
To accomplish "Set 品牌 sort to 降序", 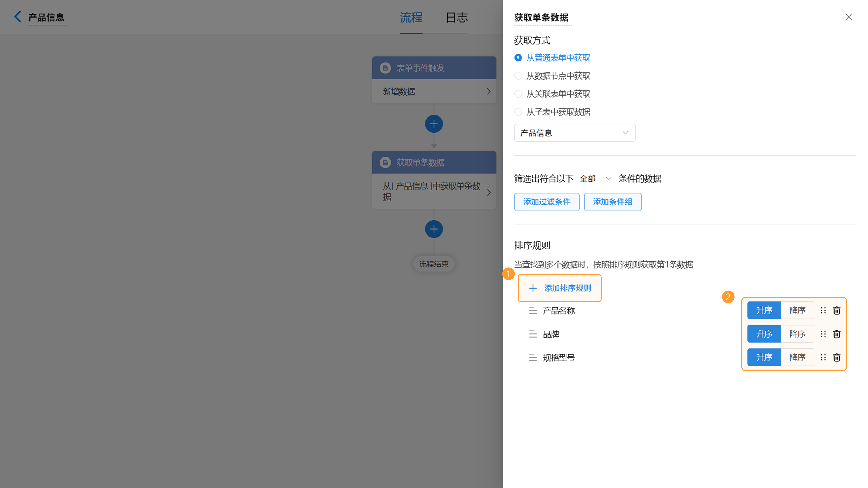I will [797, 334].
